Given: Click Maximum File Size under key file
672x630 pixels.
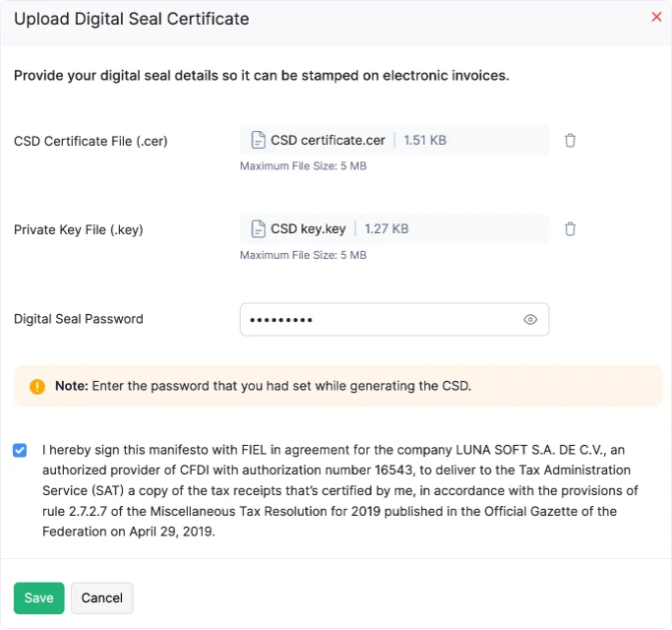Looking at the screenshot, I should point(303,255).
